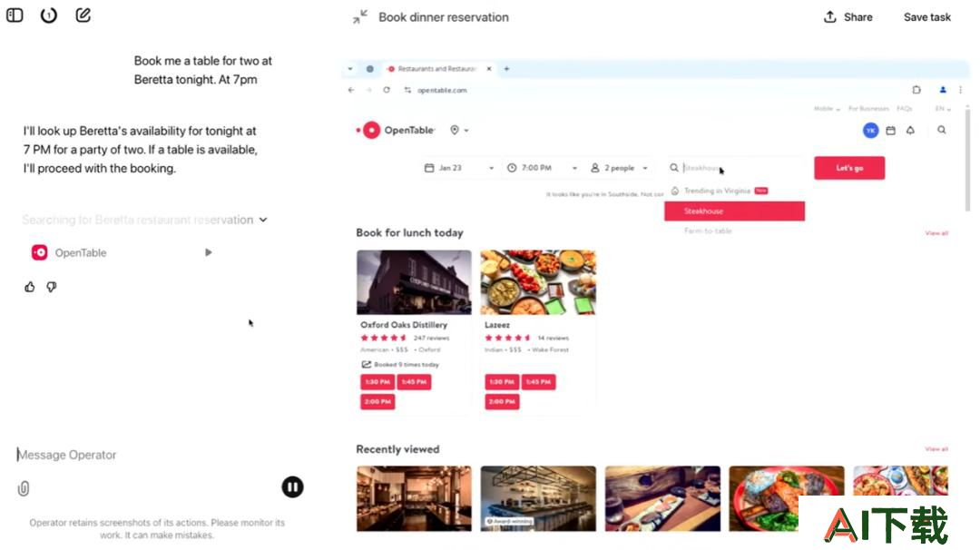Click View all for Recently viewed

(936, 448)
